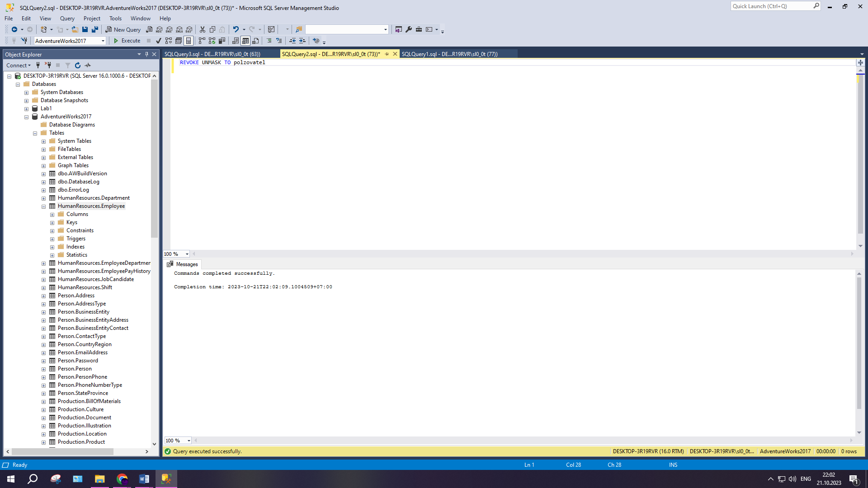Open the editor zoom 100 % dropdown

click(x=187, y=254)
